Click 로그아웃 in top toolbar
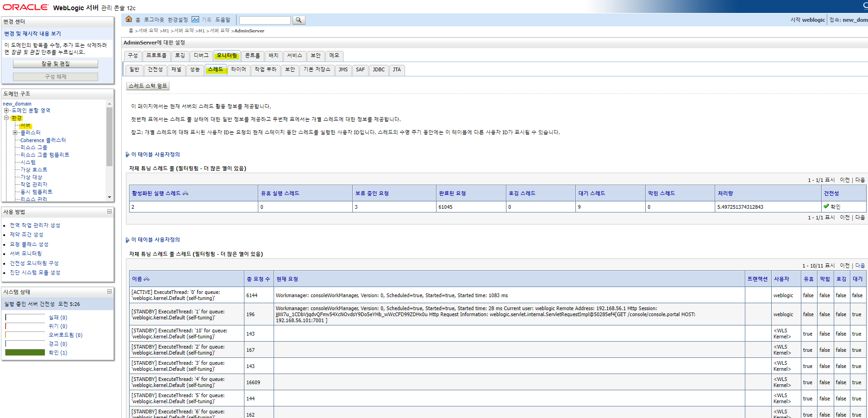The image size is (868, 418). [154, 20]
